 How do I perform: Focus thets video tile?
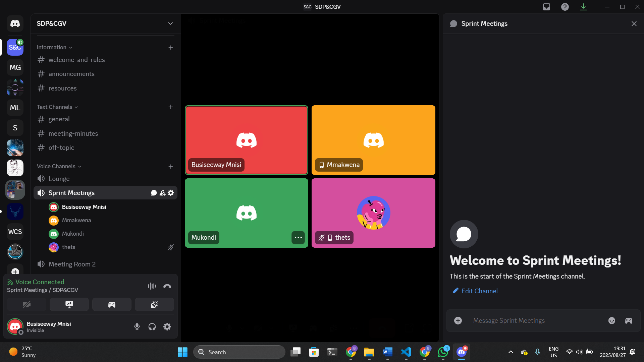point(373,213)
